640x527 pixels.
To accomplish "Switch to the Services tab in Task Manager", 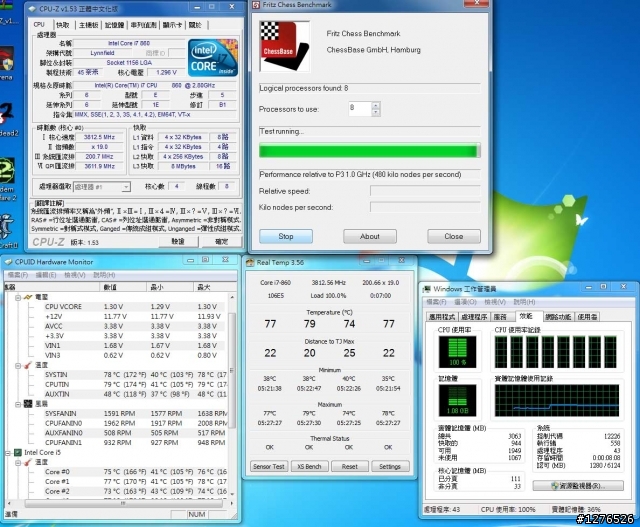I will click(x=500, y=317).
